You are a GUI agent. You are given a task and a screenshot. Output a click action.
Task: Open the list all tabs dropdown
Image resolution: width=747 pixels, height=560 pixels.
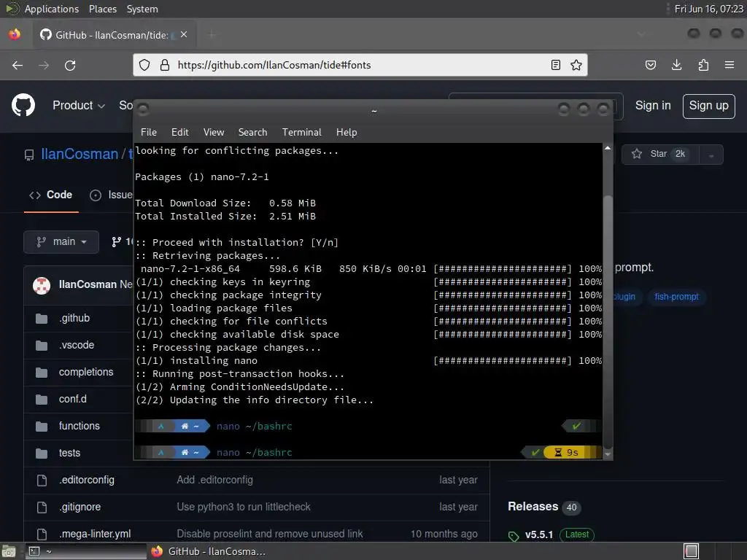640,34
